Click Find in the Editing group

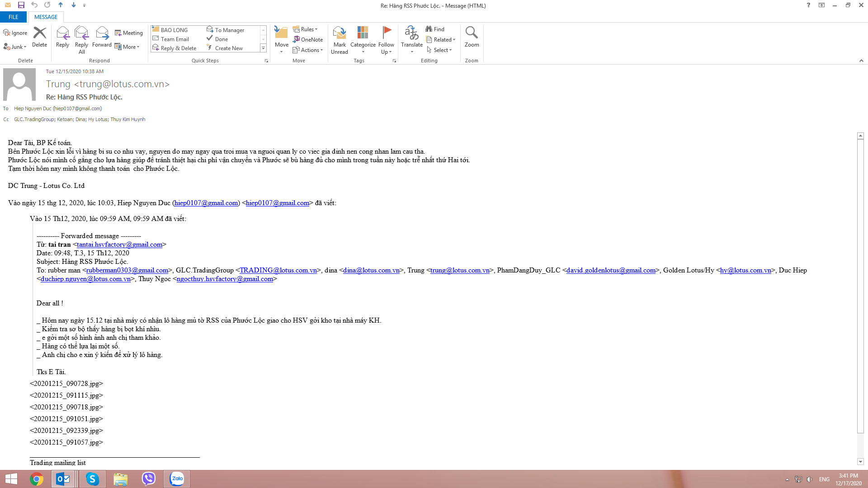click(x=435, y=29)
